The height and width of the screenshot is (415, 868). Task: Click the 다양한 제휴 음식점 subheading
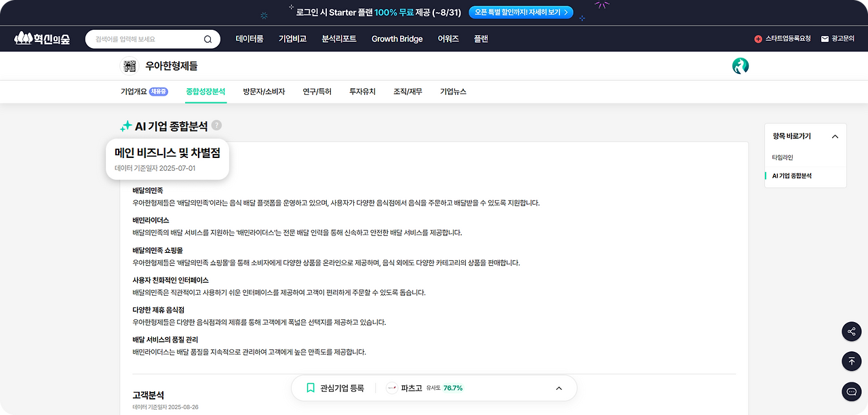[158, 310]
